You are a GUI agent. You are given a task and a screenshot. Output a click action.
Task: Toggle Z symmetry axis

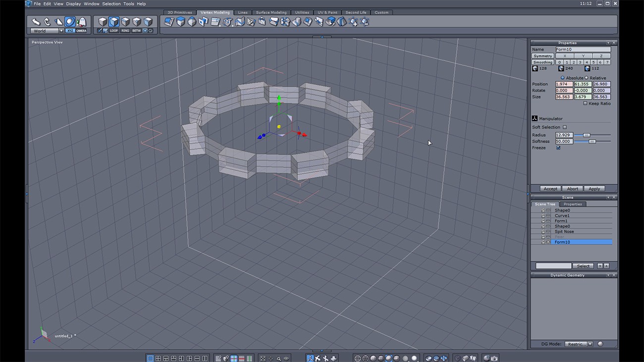[x=601, y=56]
